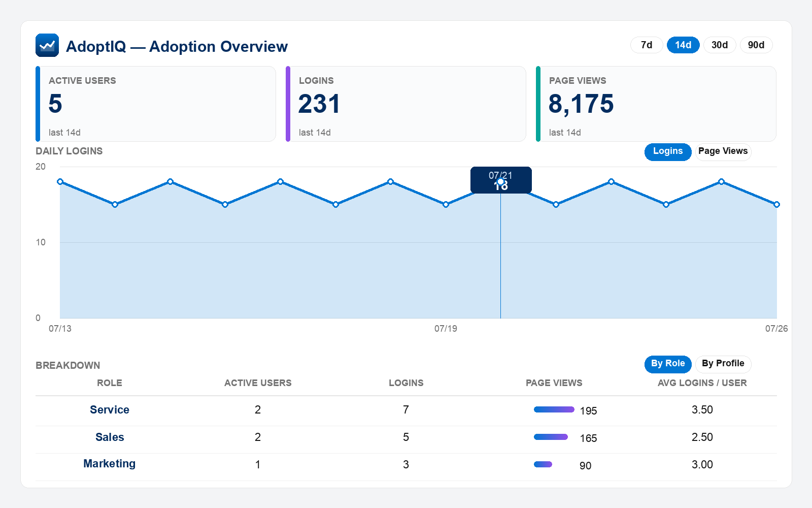Click the 07/13 x-axis date label
812x508 pixels.
click(x=60, y=329)
